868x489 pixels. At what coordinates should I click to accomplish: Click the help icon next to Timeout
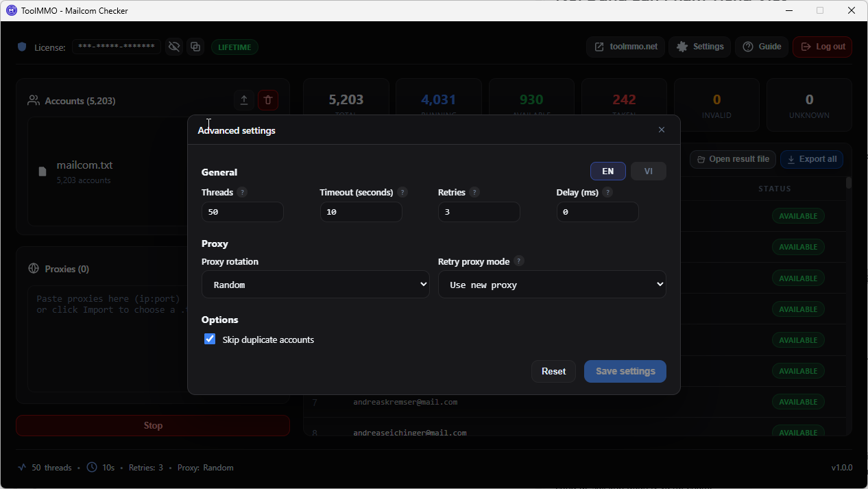tap(402, 193)
